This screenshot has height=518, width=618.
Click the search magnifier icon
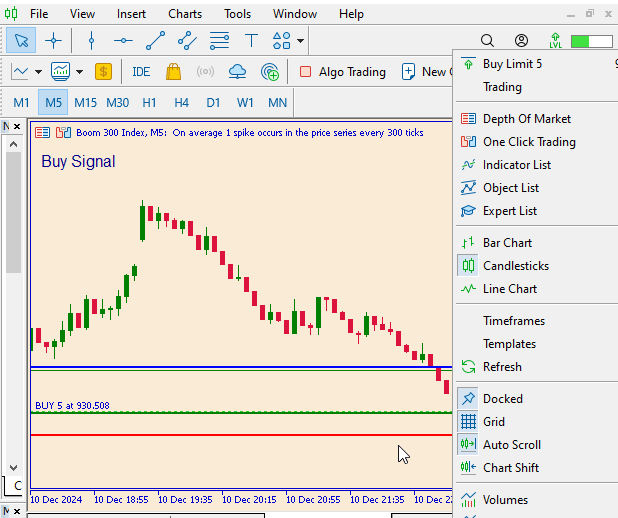(x=488, y=41)
